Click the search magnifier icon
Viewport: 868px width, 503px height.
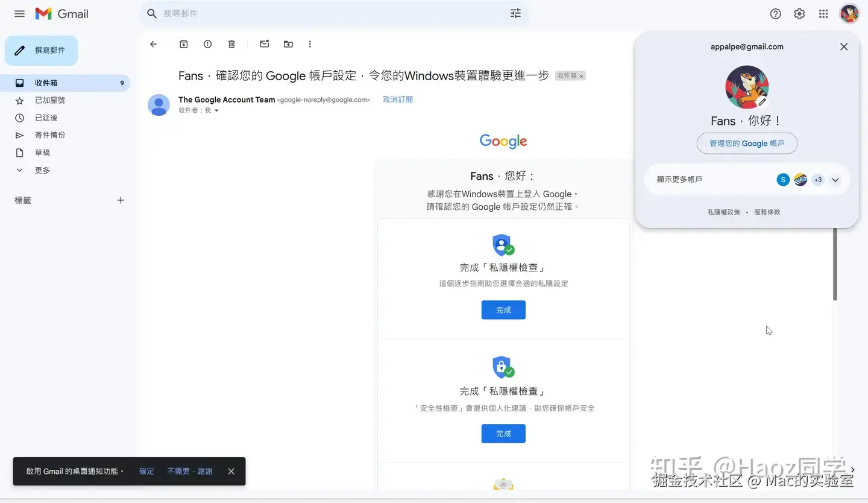tap(153, 13)
